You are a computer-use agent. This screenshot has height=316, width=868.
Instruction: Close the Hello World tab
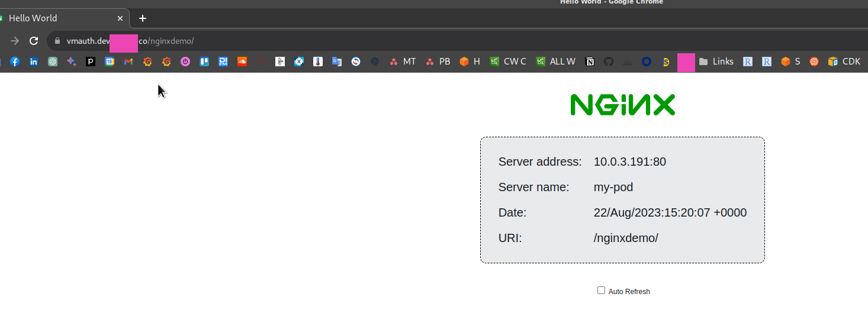(x=120, y=18)
